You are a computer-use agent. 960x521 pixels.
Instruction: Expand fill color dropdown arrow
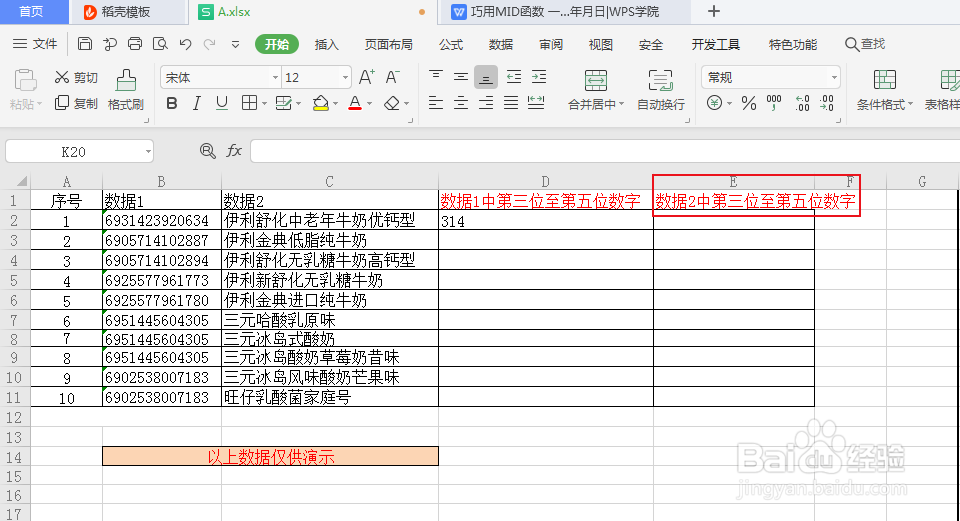(x=336, y=103)
